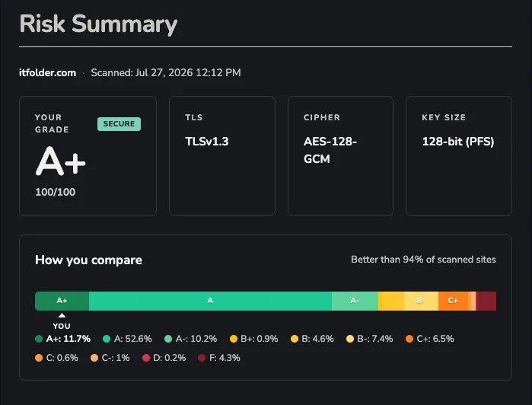Click the unlabeled yellow B segment of bar
The image size is (532, 405).
click(393, 301)
